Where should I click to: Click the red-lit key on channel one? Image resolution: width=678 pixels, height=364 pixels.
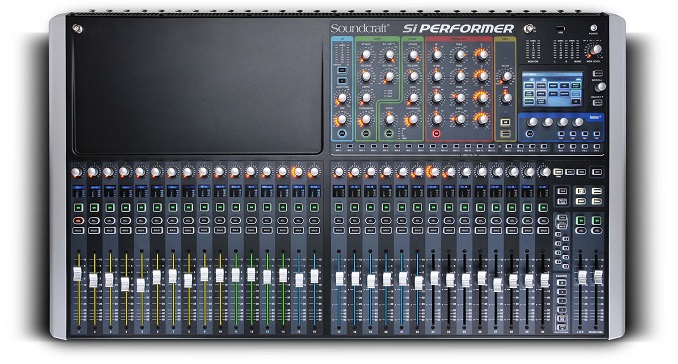[78, 221]
